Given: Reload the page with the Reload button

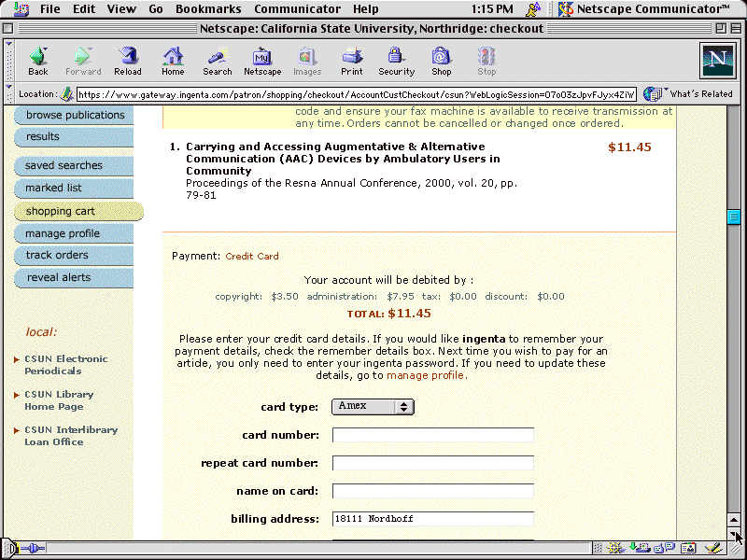Looking at the screenshot, I should click(128, 62).
